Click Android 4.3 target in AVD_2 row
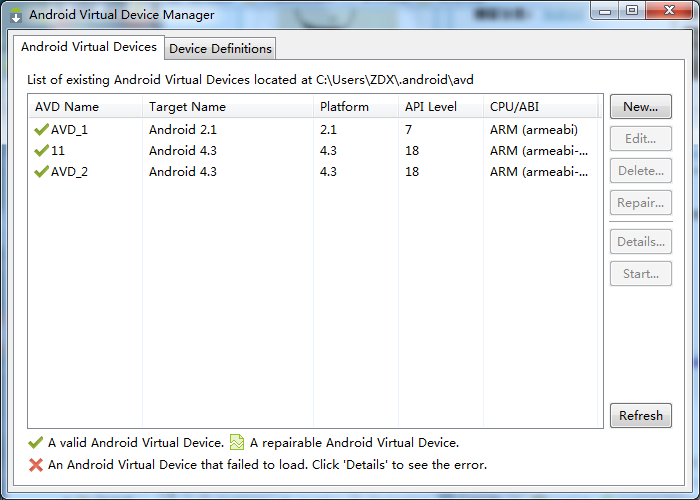Image resolution: width=700 pixels, height=500 pixels. tap(183, 172)
